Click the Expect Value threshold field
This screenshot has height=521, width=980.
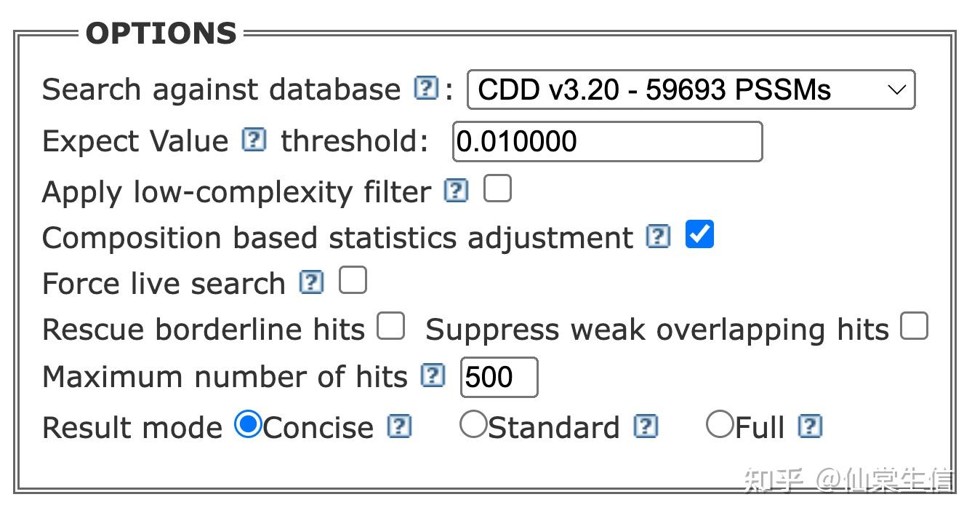click(x=607, y=141)
